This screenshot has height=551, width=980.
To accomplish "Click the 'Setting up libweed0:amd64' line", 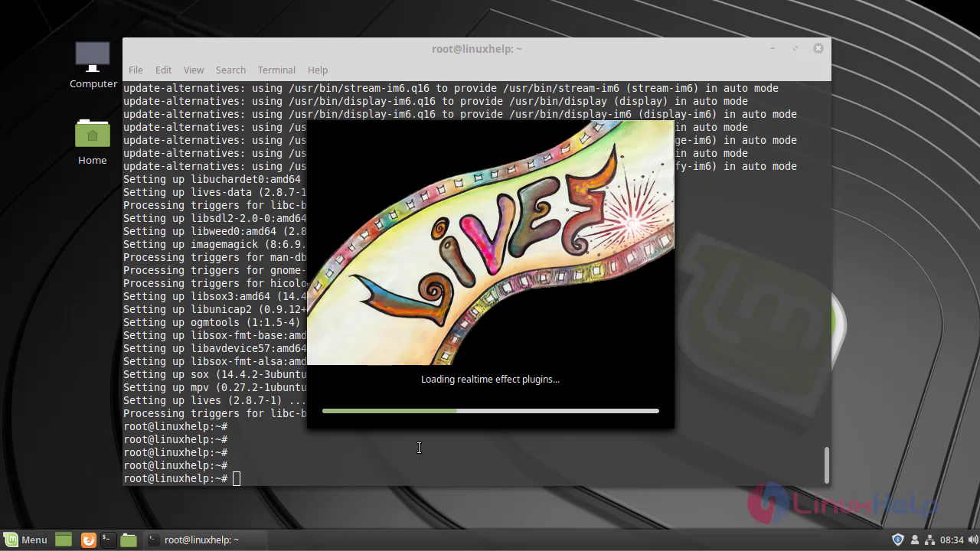I will (x=214, y=231).
